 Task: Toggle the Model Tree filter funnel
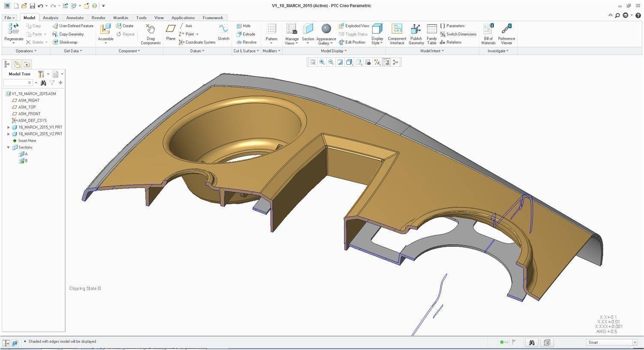[x=52, y=83]
